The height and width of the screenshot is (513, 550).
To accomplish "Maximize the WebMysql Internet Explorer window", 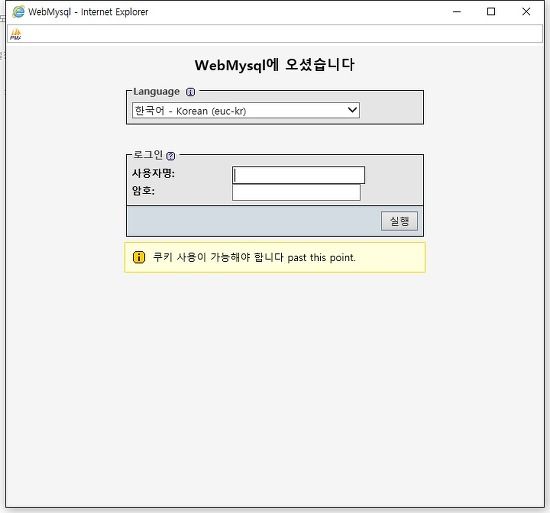I will tap(491, 12).
